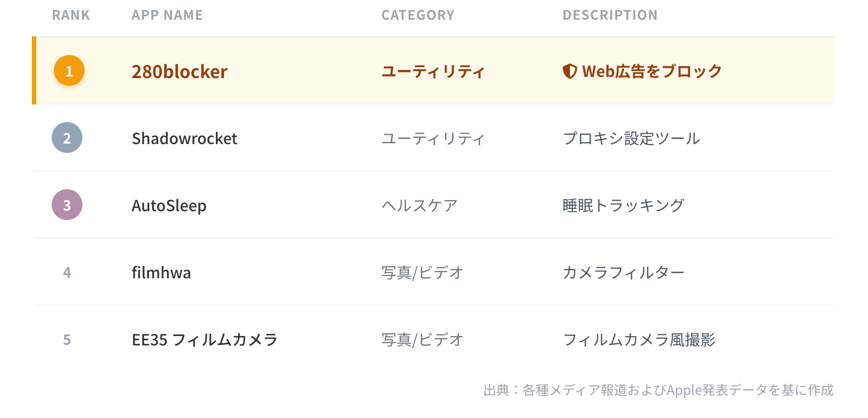Click the 出典 source note text
The height and width of the screenshot is (418, 868).
(658, 390)
